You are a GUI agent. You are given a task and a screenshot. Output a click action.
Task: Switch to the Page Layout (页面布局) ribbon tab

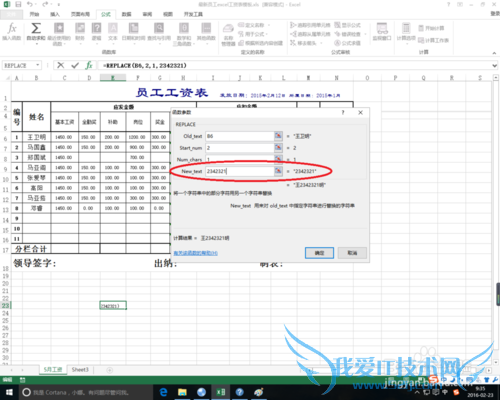(80, 14)
